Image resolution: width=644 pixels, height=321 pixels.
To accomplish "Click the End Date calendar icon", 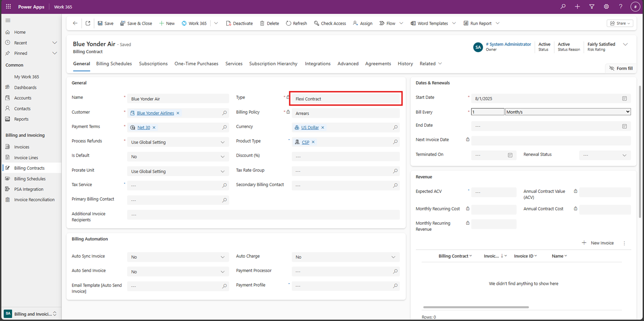I will pos(625,126).
